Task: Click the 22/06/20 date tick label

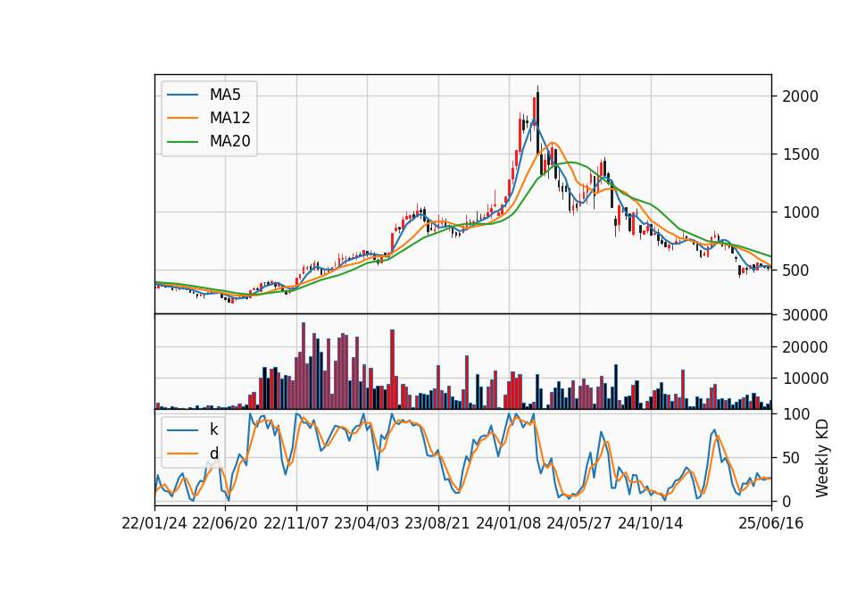Action: click(225, 523)
